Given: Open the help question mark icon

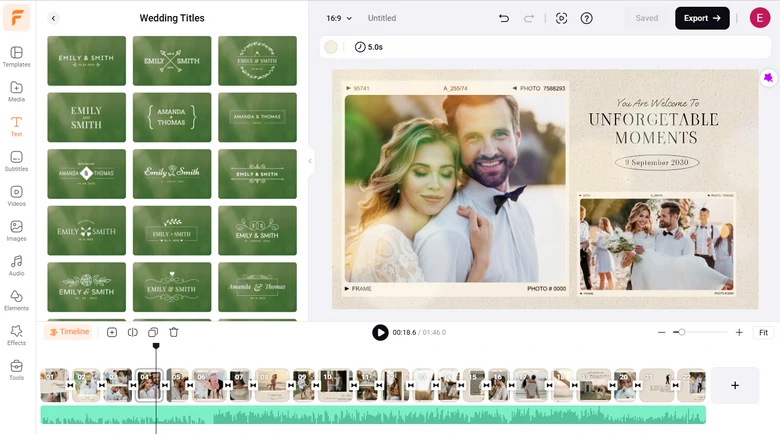Looking at the screenshot, I should click(586, 18).
